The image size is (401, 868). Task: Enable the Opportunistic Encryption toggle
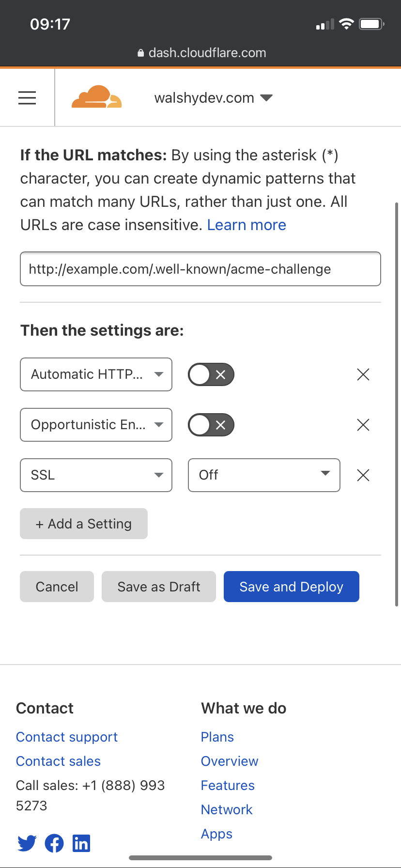click(211, 425)
